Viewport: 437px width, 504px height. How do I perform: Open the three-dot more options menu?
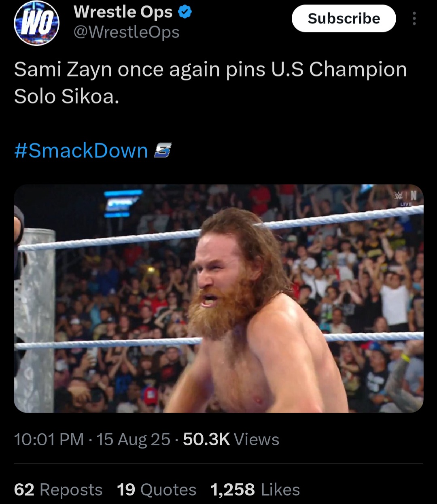point(414,19)
